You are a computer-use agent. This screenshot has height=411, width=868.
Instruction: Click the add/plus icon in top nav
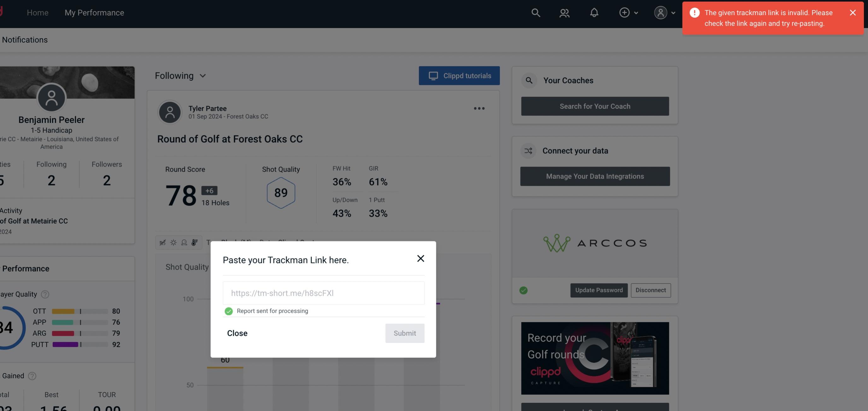(625, 12)
